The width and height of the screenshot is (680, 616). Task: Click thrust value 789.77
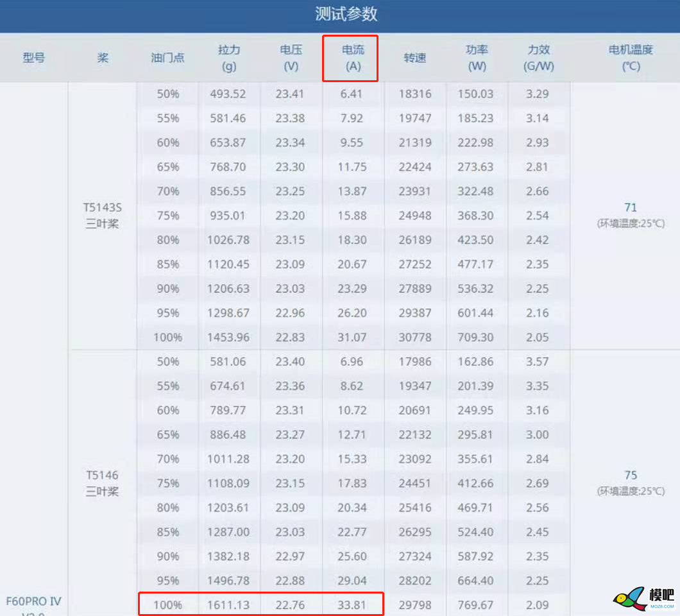click(x=228, y=410)
